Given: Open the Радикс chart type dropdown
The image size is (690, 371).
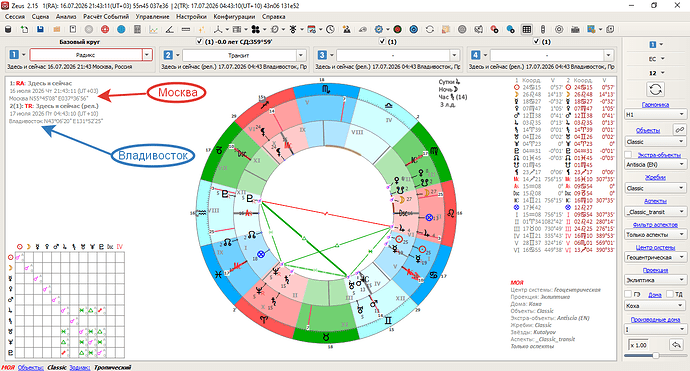Looking at the screenshot, I should [147, 55].
